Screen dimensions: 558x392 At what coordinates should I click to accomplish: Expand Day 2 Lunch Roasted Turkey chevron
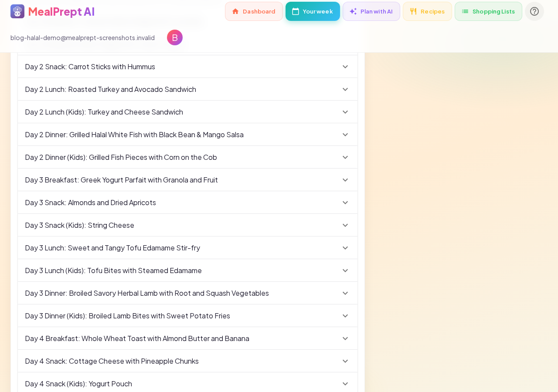point(345,89)
